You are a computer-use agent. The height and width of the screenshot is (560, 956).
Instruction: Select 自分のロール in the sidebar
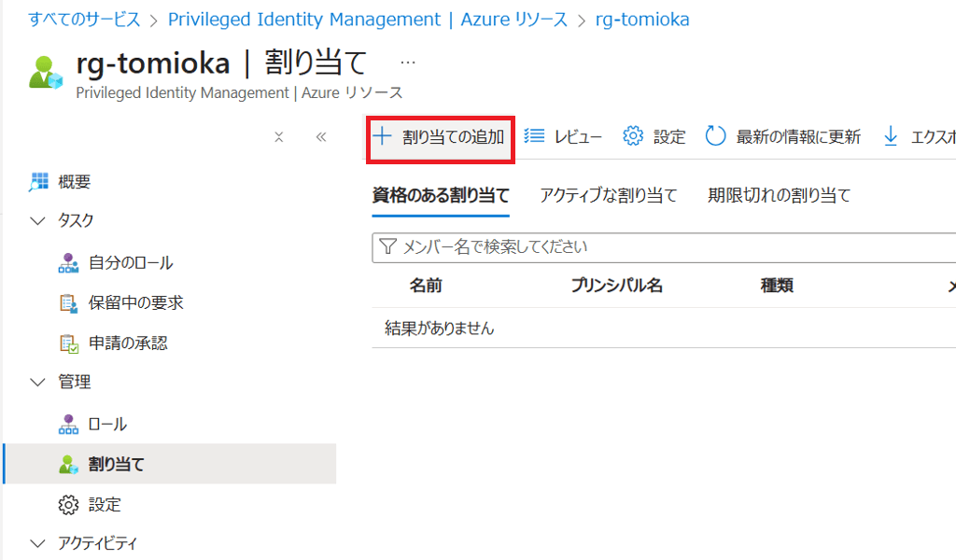pyautogui.click(x=130, y=263)
